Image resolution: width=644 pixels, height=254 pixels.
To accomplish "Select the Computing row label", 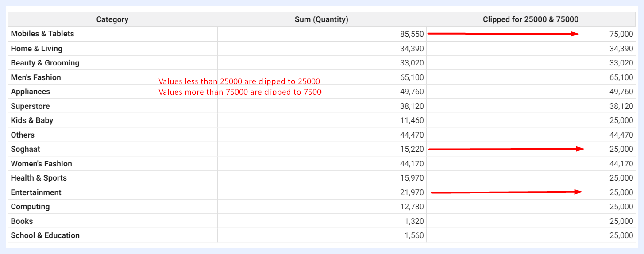I will [x=31, y=207].
